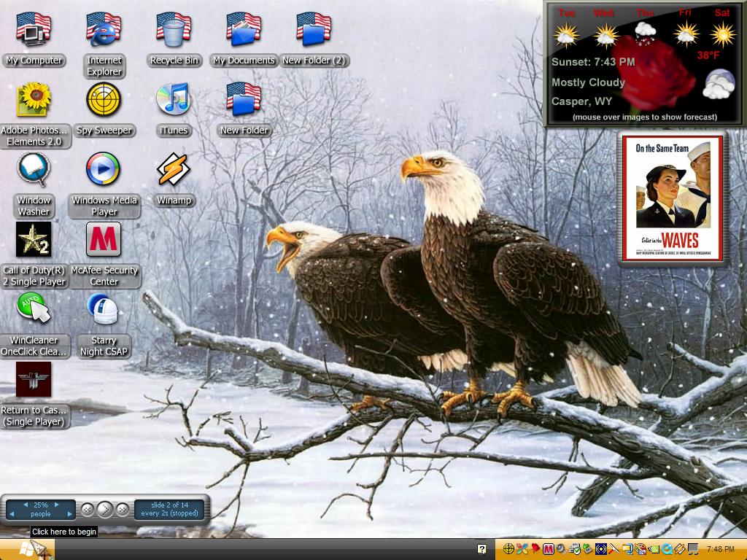Viewport: 747px width, 560px height.
Task: Start the slideshow with the play button
Action: click(x=105, y=510)
